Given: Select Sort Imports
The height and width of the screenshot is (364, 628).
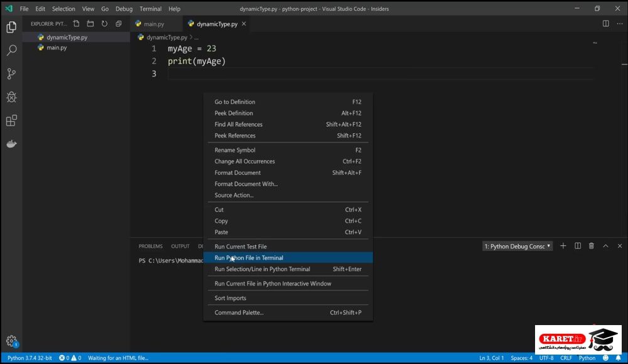Looking at the screenshot, I should (288, 297).
